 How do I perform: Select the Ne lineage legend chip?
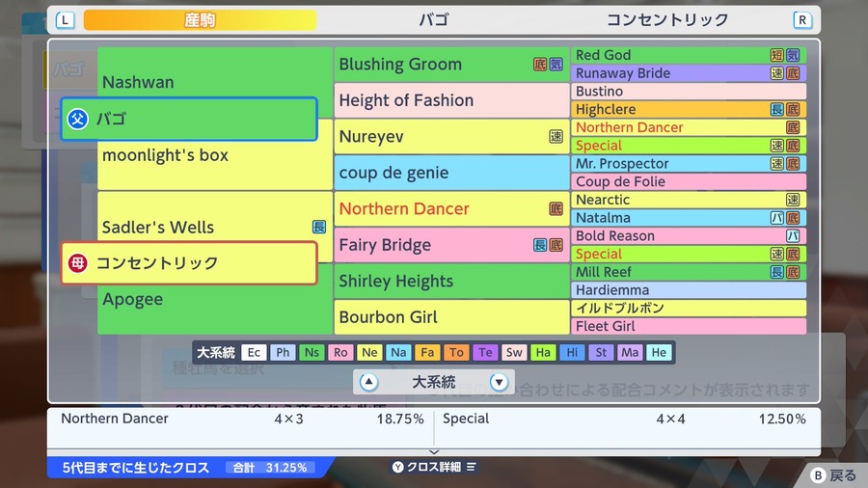click(369, 352)
